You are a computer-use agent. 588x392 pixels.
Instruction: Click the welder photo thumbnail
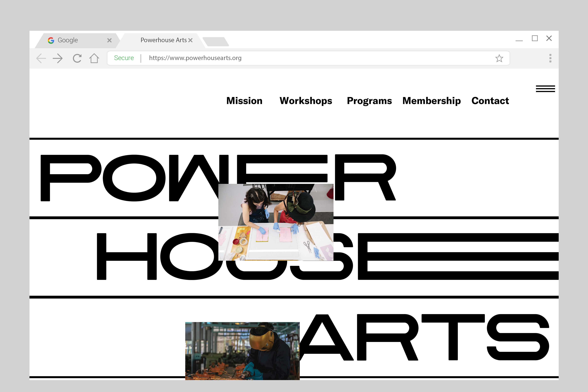242,351
